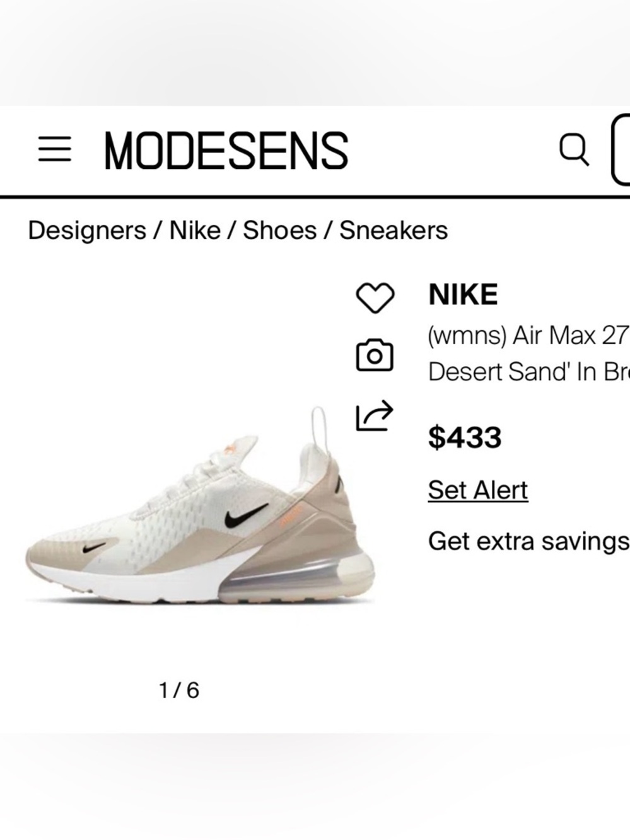Screen dimensions: 630x840
Task: Navigate to Sneakers via breadcrumb
Action: click(x=392, y=231)
